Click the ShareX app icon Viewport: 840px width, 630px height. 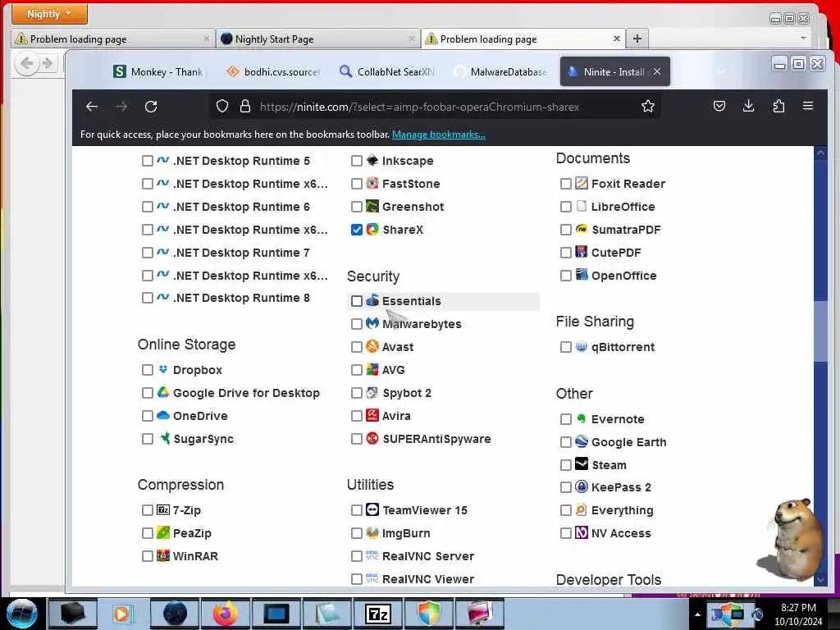pos(372,230)
